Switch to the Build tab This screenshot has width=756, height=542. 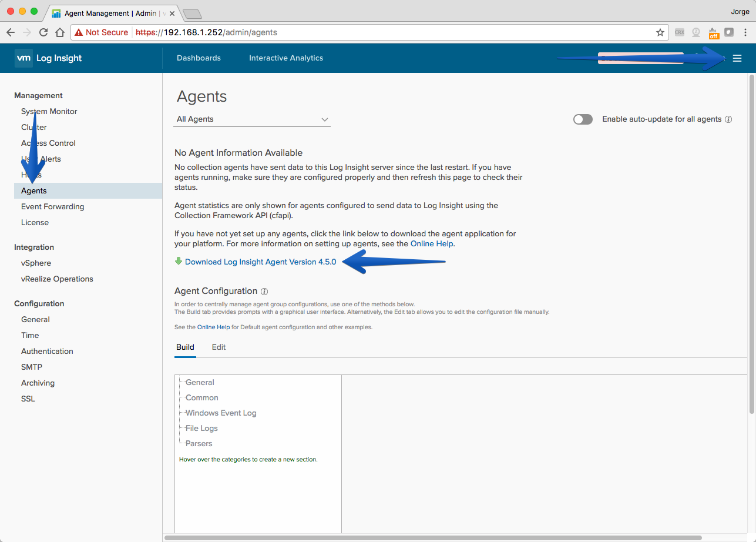185,347
